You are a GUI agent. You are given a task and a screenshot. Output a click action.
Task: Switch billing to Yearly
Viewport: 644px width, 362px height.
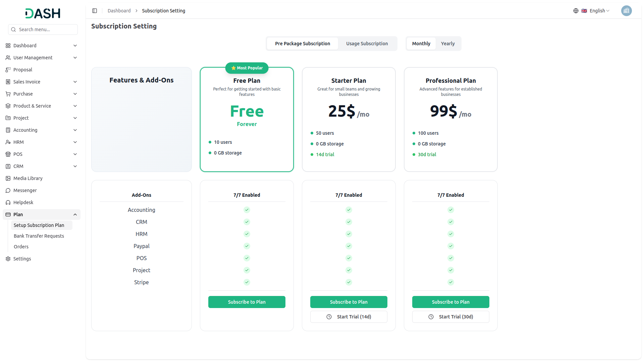447,44
